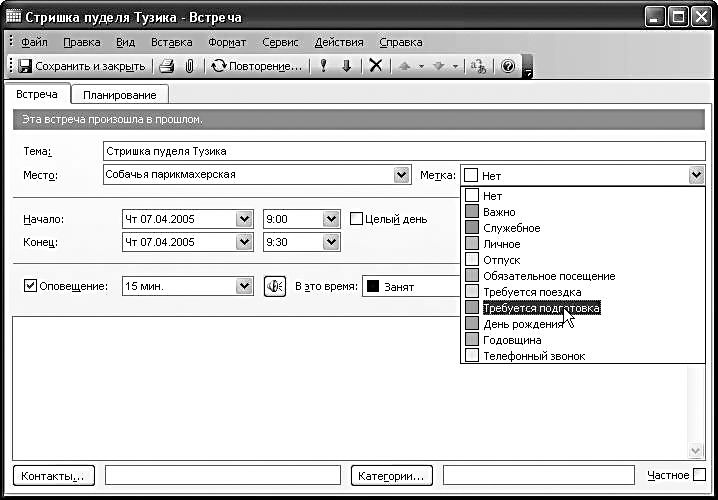Click the paperclip attach file icon
The image size is (718, 500).
(187, 66)
